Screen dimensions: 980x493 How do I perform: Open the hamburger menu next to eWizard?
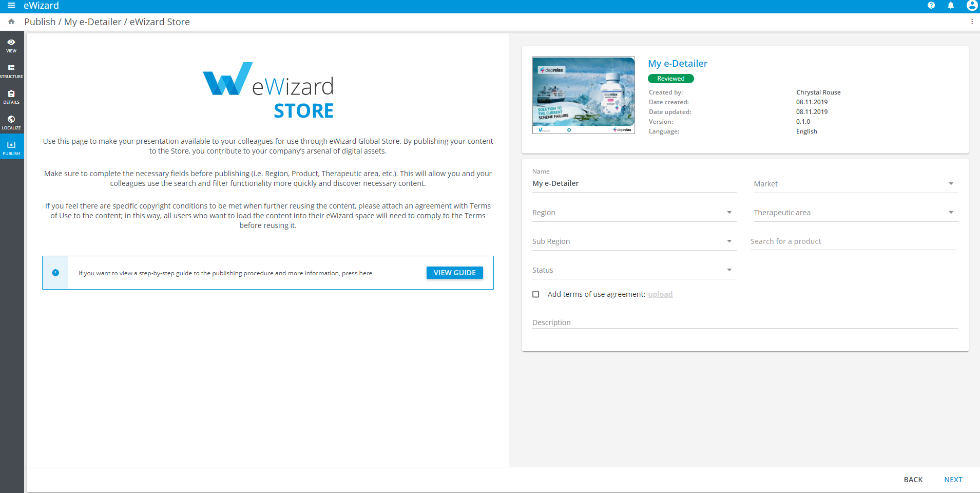(x=11, y=6)
